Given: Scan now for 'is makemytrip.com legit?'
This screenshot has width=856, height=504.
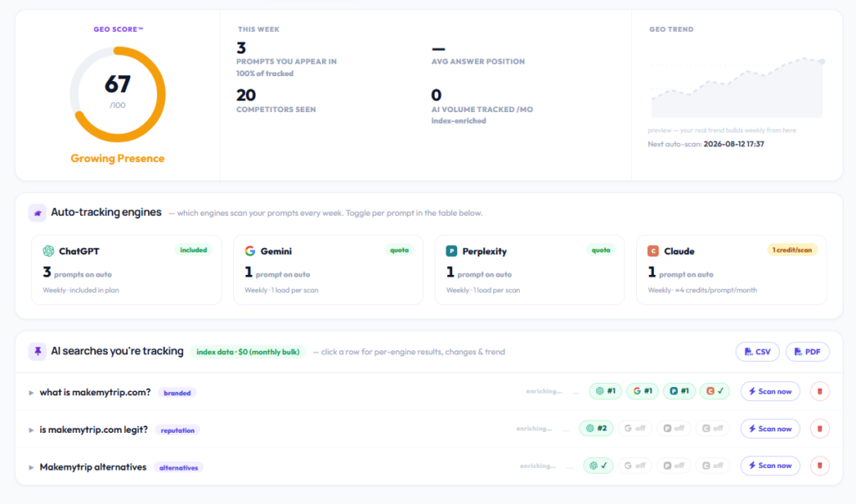Looking at the screenshot, I should [770, 429].
